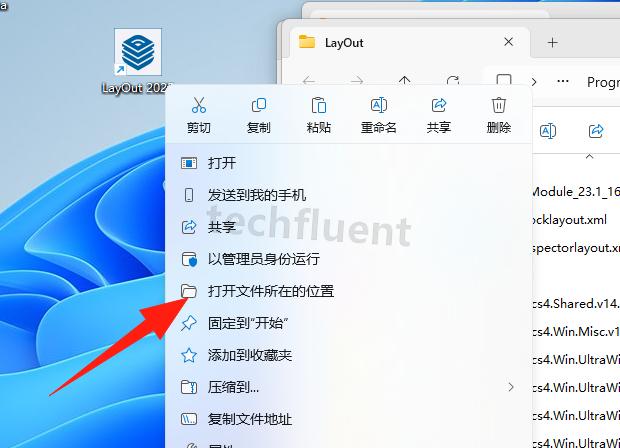The height and width of the screenshot is (448, 620).
Task: Go up one folder in File Explorer
Action: coord(404,81)
